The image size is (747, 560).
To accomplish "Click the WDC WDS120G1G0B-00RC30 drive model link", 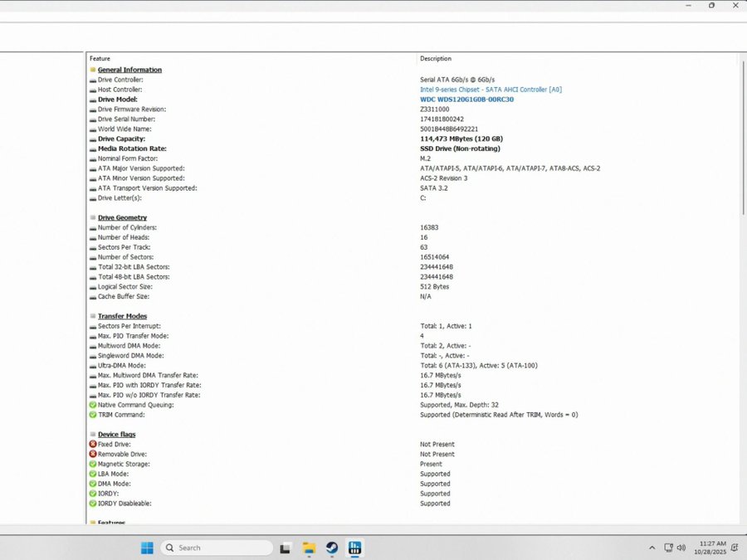I will pos(466,100).
